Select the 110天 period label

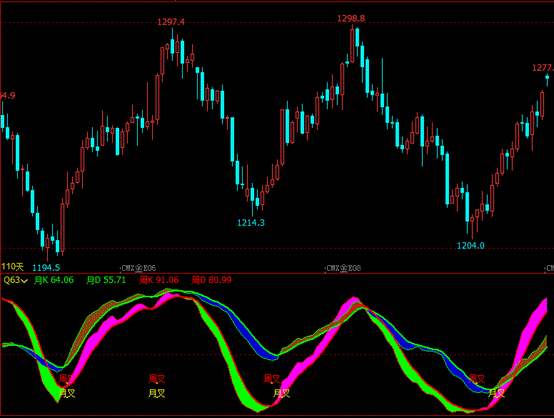pyautogui.click(x=12, y=267)
